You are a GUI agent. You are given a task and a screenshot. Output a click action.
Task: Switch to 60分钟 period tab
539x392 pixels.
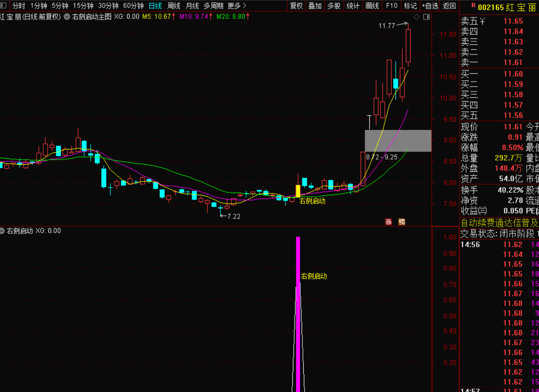click(x=133, y=6)
